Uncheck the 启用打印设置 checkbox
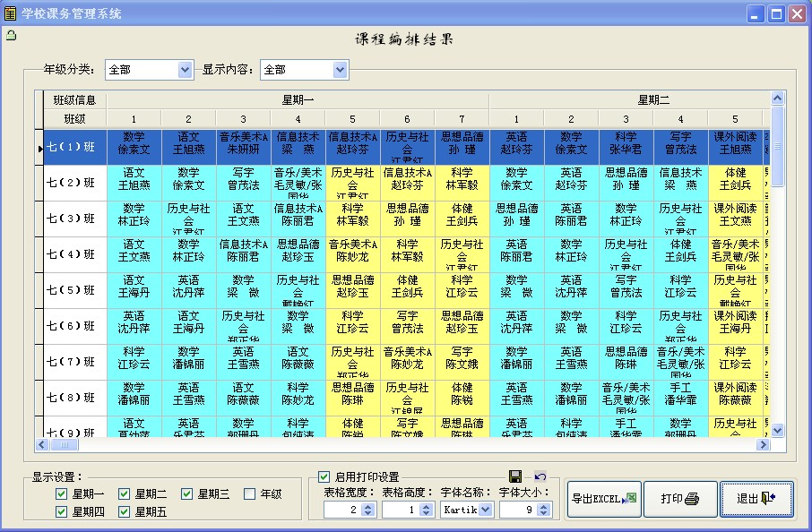Screen dimensions: 812x532 [x=324, y=476]
